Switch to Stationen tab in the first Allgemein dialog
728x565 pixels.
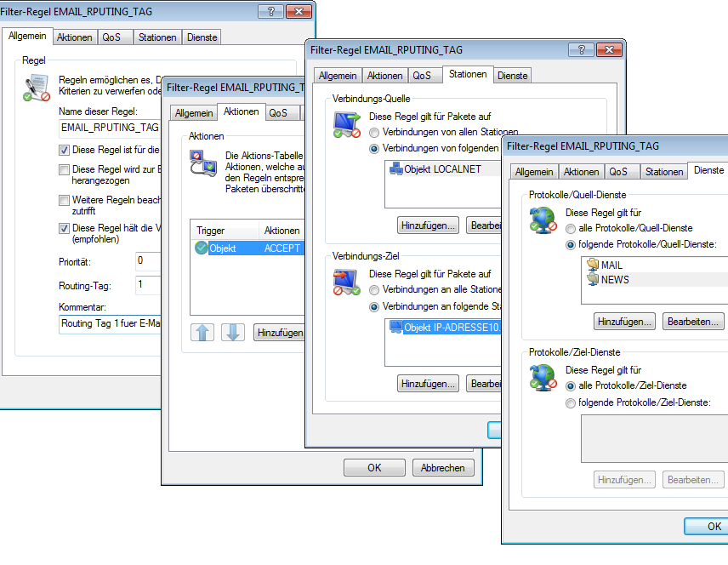tap(157, 37)
